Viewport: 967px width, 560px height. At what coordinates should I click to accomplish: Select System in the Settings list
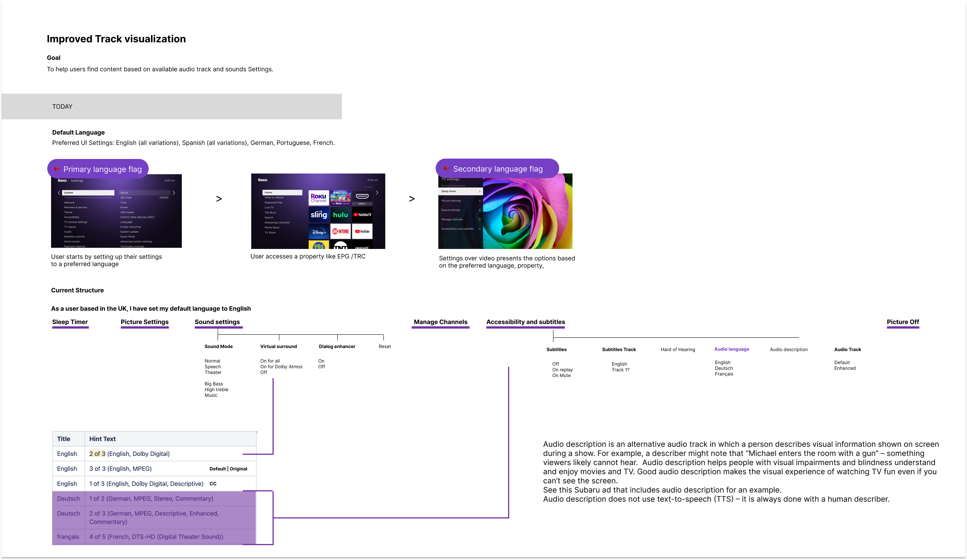coord(88,193)
